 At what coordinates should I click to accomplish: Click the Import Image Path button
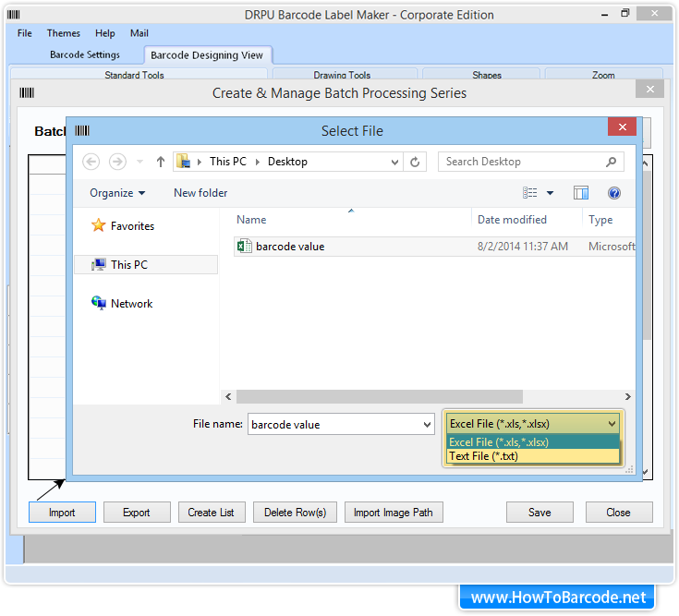point(394,513)
